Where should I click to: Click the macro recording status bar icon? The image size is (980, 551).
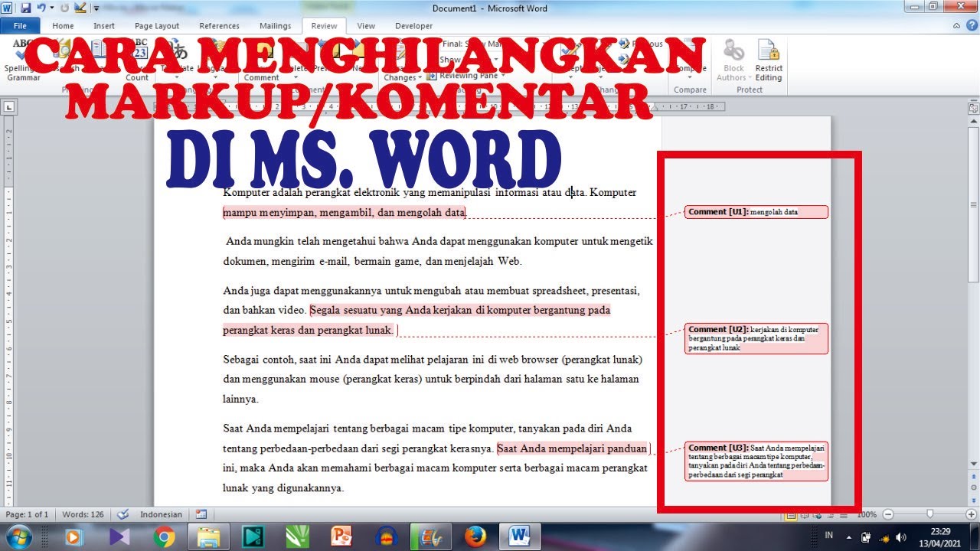tap(201, 515)
